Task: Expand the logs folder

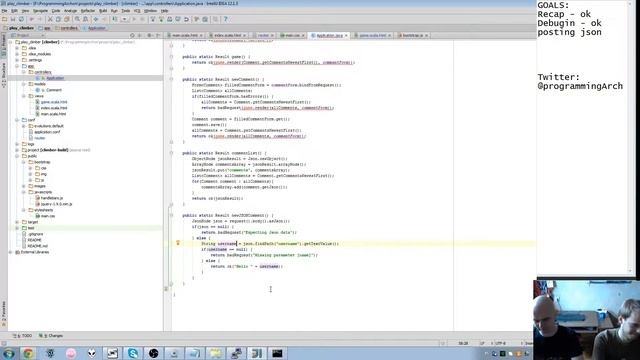Action: pos(17,144)
